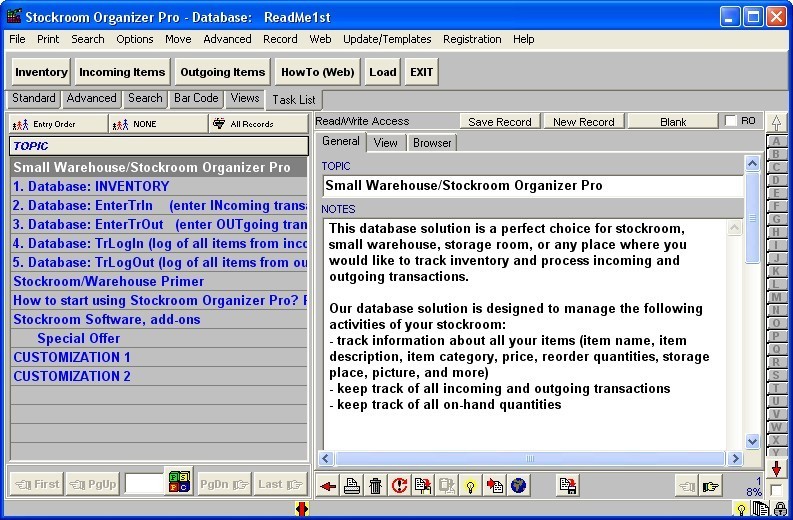Open the Registration menu
This screenshot has width=793, height=520.
click(x=472, y=39)
